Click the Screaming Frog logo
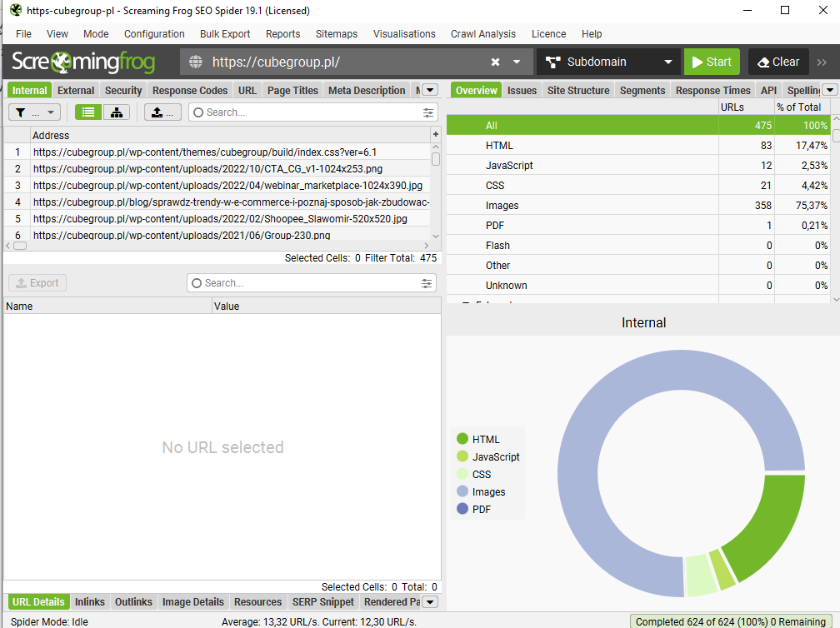 point(83,62)
